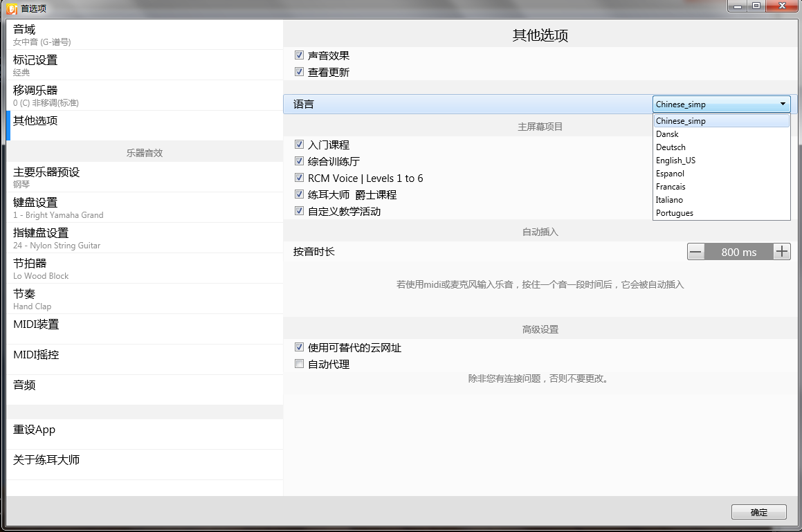The width and height of the screenshot is (802, 532).
Task: Disable the 声音效果 checkbox
Action: (x=300, y=55)
